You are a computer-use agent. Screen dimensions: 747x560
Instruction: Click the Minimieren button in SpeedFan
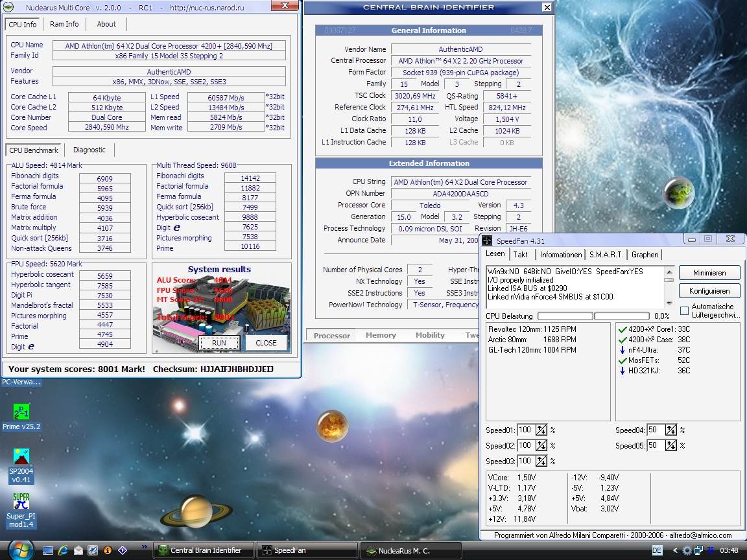(x=709, y=273)
